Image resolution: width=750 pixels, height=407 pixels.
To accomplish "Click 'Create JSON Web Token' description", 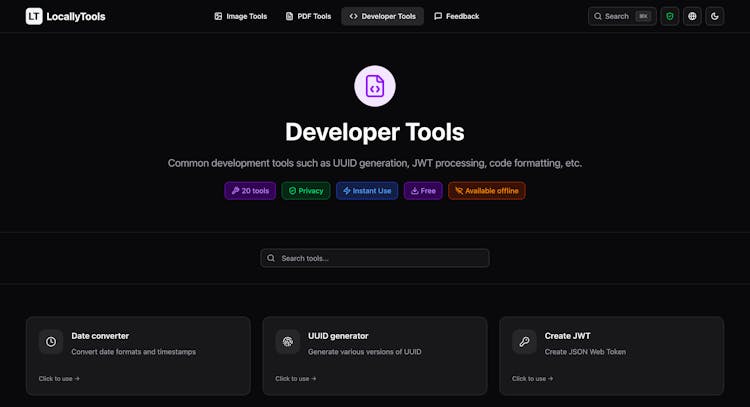I will (x=585, y=352).
